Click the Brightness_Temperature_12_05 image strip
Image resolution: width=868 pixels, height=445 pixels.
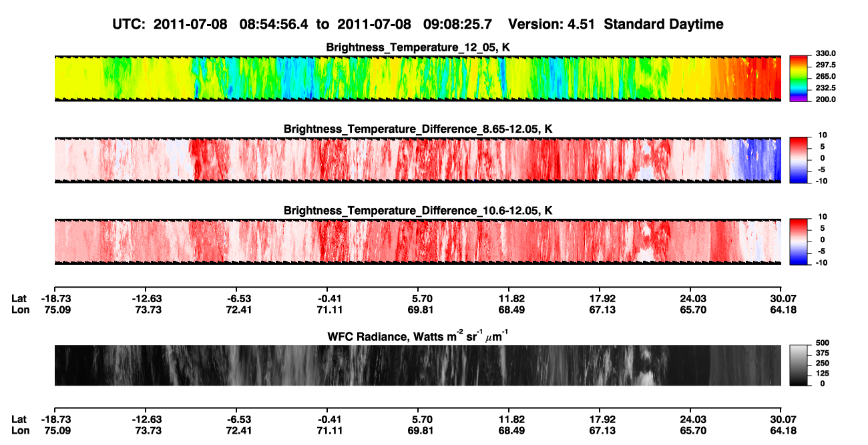pos(417,78)
